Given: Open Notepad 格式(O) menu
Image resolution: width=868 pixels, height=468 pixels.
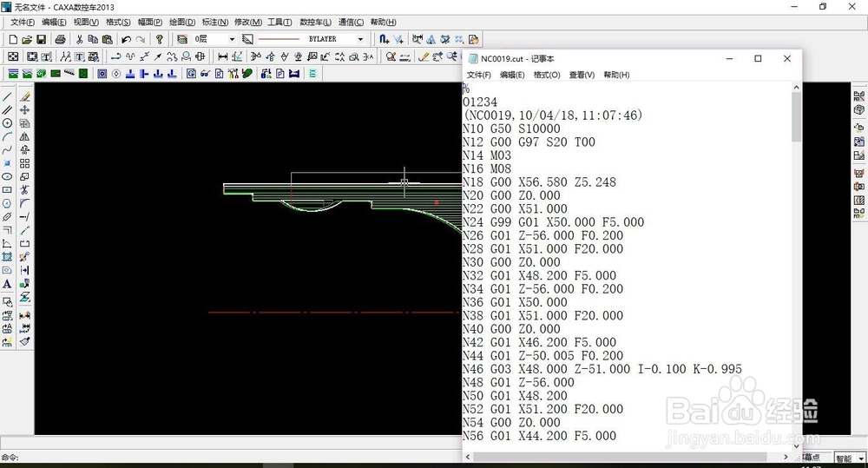Looking at the screenshot, I should coord(547,75).
